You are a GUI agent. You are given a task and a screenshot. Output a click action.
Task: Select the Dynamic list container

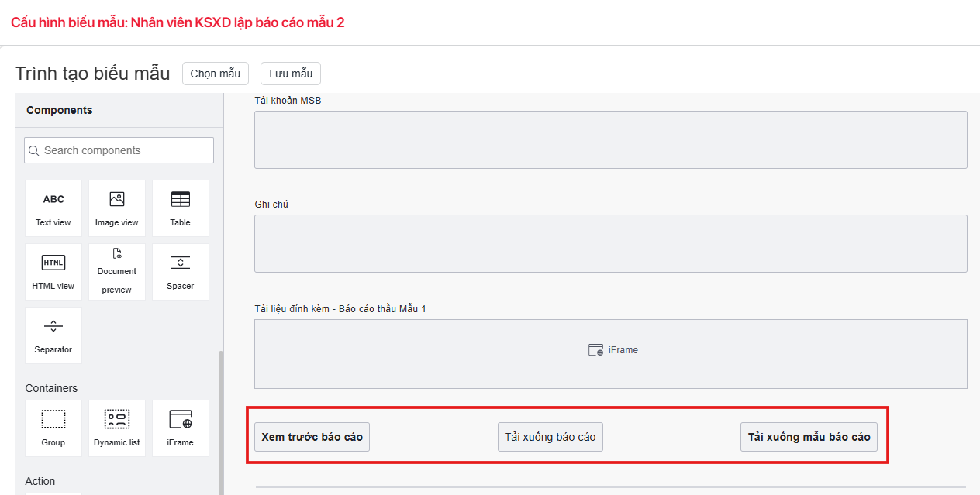pos(117,428)
